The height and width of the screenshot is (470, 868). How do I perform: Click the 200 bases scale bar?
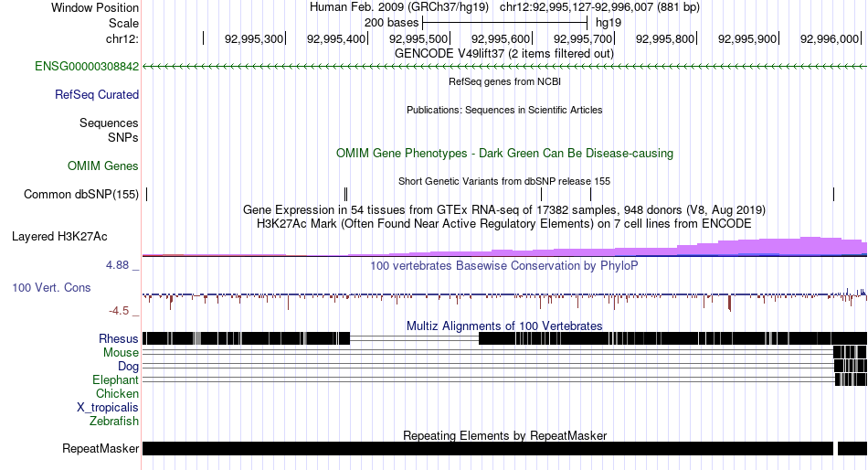504,23
